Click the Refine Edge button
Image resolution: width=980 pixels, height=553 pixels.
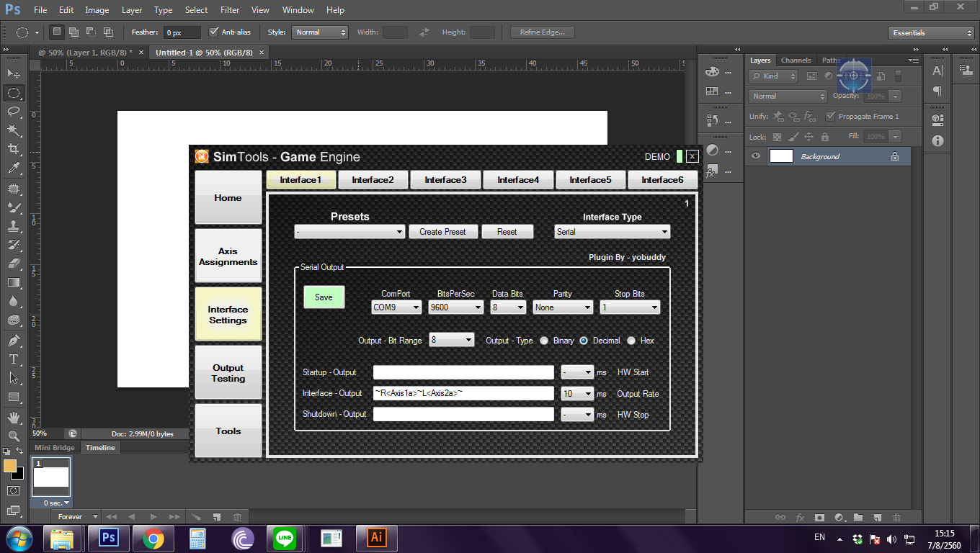(x=543, y=32)
